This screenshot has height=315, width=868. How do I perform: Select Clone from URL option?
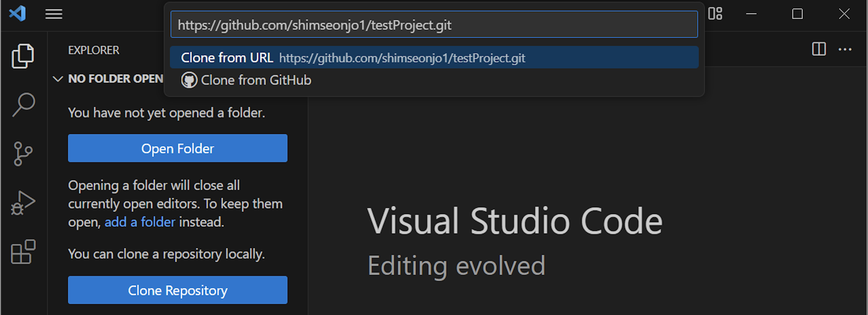pos(434,57)
